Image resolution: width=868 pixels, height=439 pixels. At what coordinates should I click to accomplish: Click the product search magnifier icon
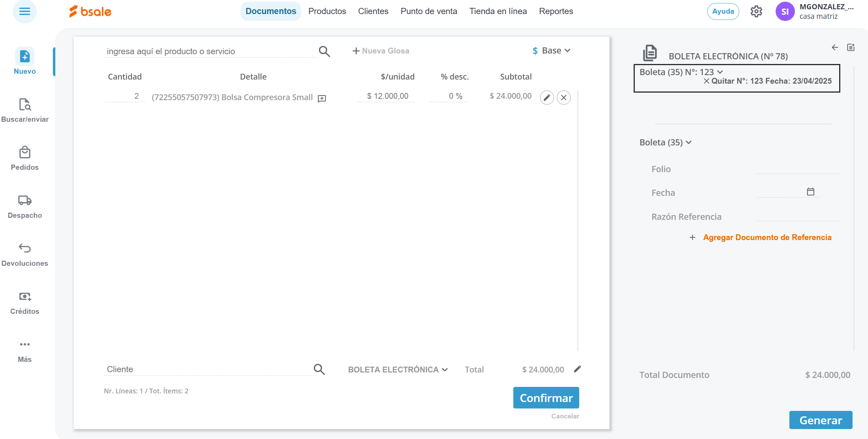324,51
